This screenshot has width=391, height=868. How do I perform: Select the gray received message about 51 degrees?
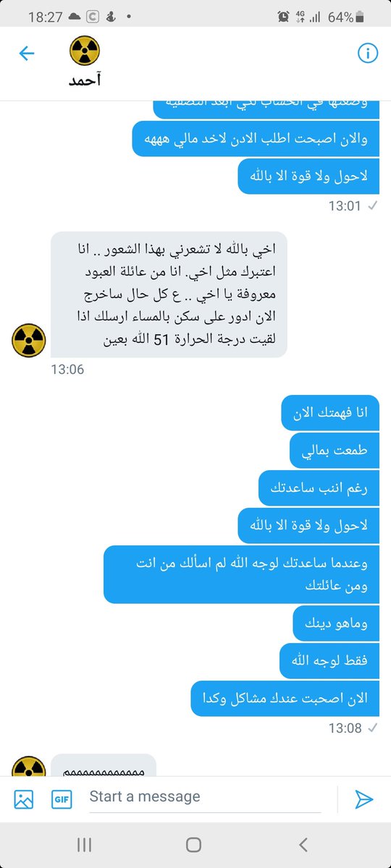[x=169, y=294]
